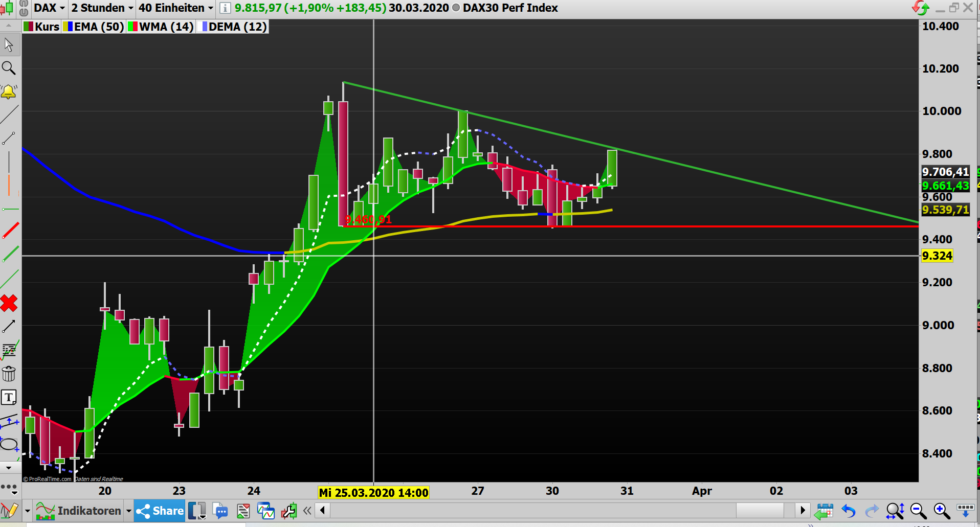This screenshot has height=527, width=980.
Task: Toggle the WMA (14) indicator visibility
Action: click(160, 27)
